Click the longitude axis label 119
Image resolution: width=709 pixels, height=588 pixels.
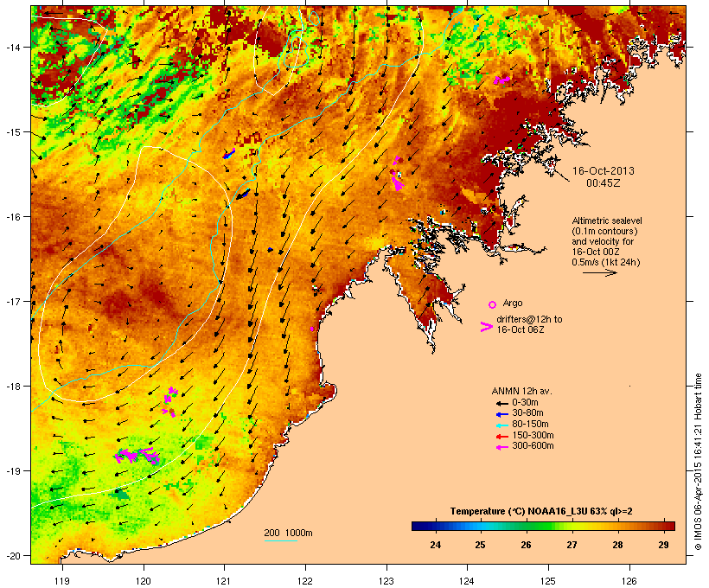coord(62,581)
